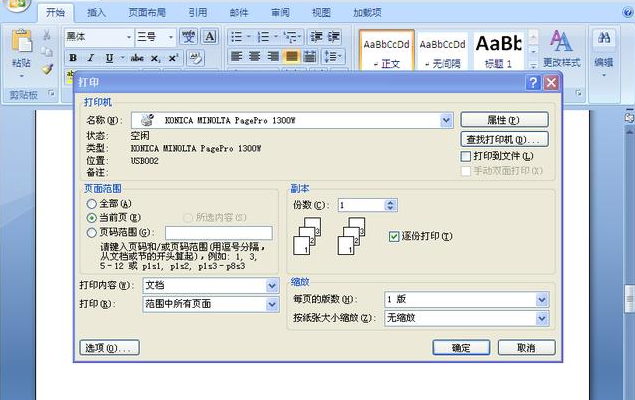Image resolution: width=635 pixels, height=400 pixels.
Task: Toggle Italic formatting
Action: tap(91, 58)
